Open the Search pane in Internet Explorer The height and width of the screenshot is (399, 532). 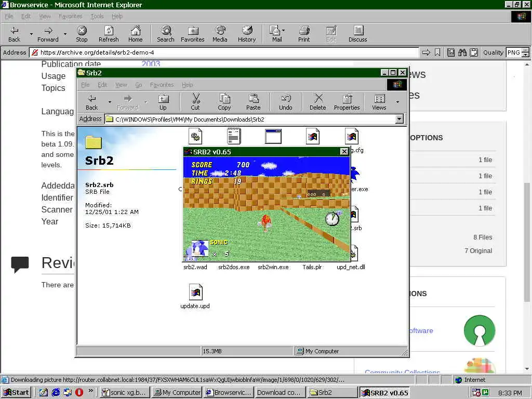(166, 34)
